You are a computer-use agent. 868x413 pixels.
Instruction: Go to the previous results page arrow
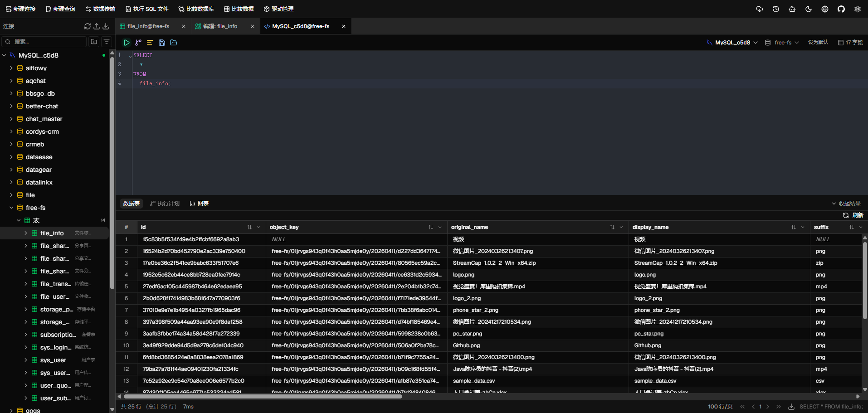click(753, 407)
